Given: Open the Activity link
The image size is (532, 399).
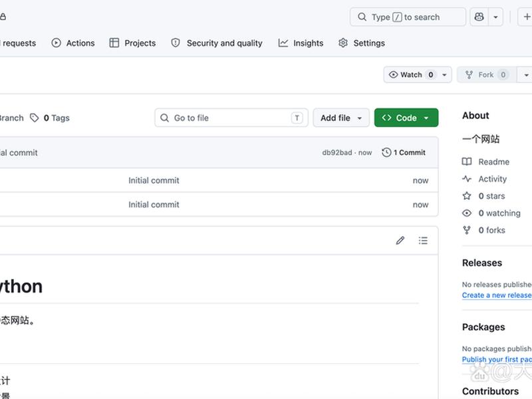Looking at the screenshot, I should click(x=492, y=179).
